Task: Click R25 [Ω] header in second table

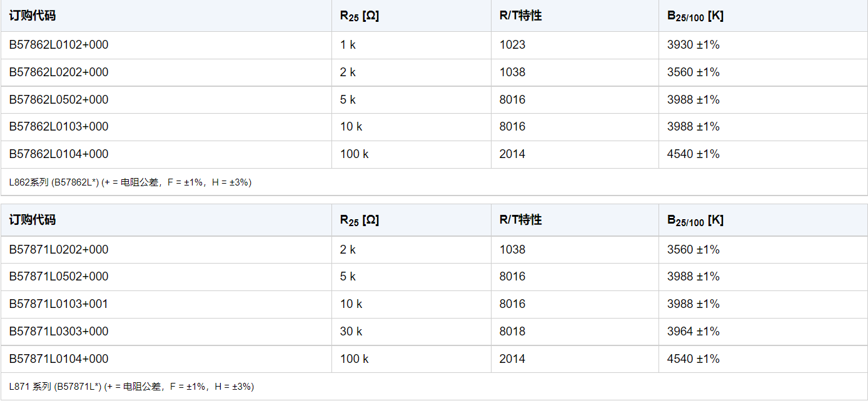Action: pyautogui.click(x=360, y=220)
